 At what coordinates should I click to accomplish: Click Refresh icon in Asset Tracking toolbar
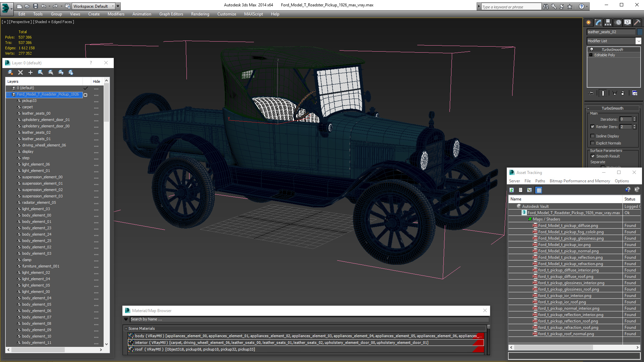pyautogui.click(x=512, y=190)
